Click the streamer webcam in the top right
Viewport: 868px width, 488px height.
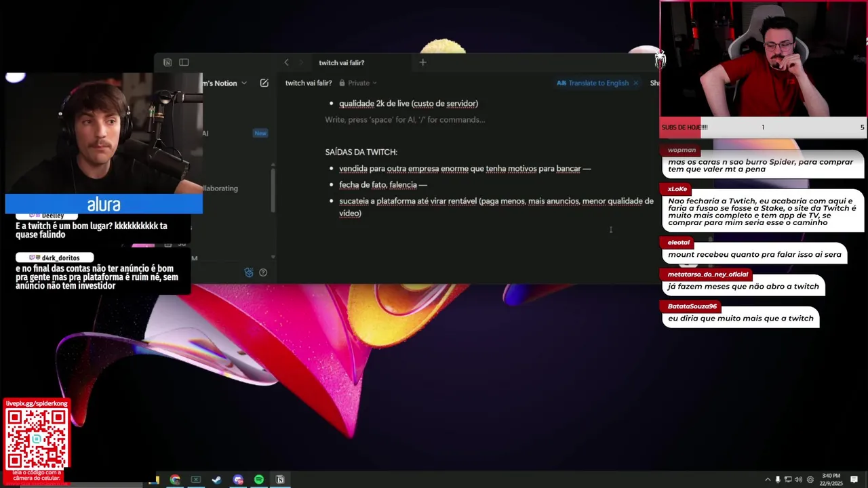(x=764, y=60)
